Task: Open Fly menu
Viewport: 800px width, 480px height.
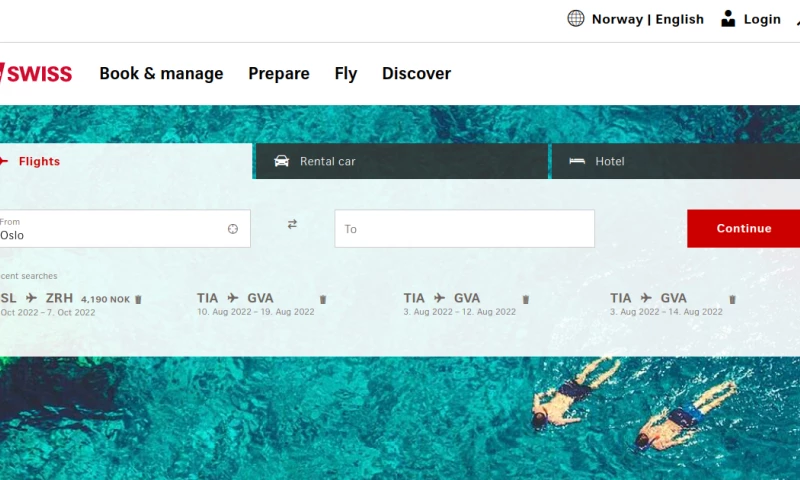Action: coord(345,73)
